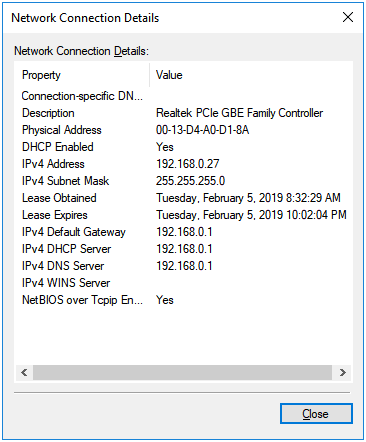
Task: Select the NetBIOS over Tcpip row
Action: tap(183, 300)
